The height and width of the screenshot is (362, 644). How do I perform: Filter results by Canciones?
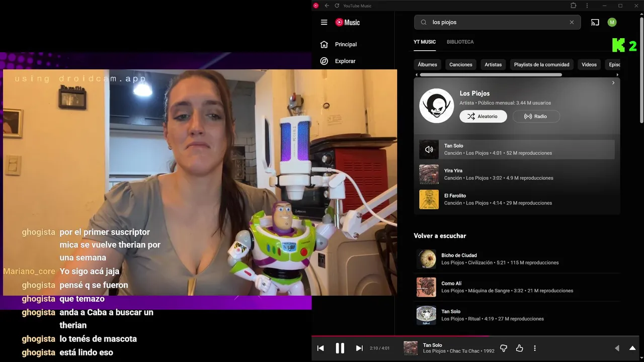[461, 64]
